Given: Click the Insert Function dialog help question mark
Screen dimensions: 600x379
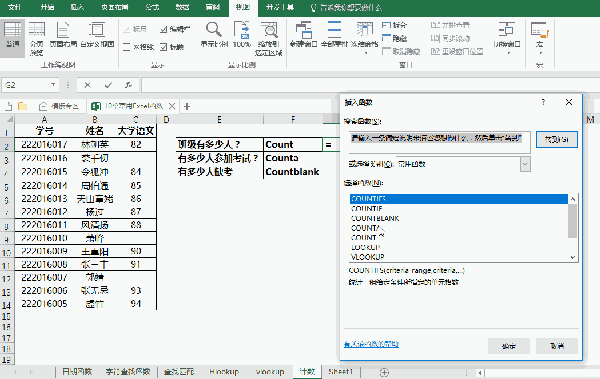Looking at the screenshot, I should pos(543,102).
